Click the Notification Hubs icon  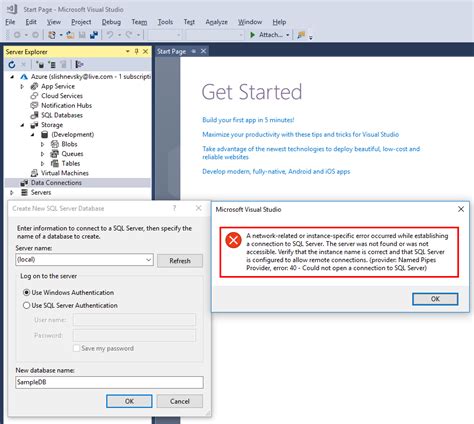pos(34,106)
